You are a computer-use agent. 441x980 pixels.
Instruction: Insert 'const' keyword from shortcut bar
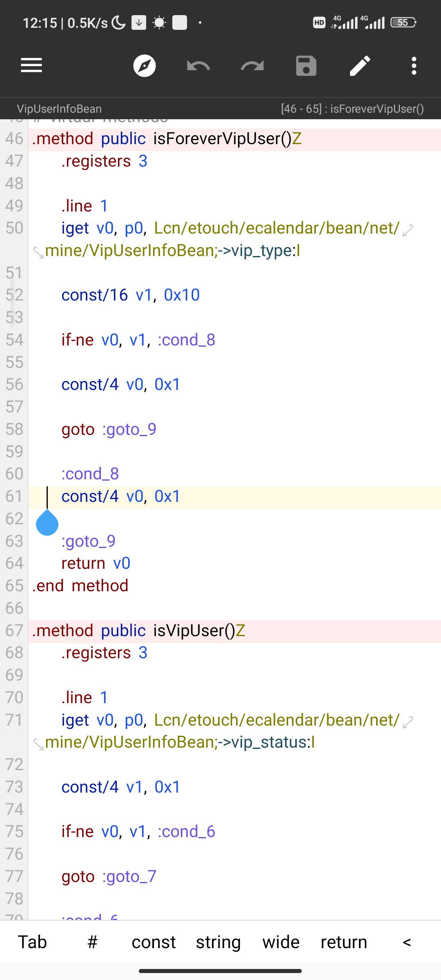tap(154, 942)
